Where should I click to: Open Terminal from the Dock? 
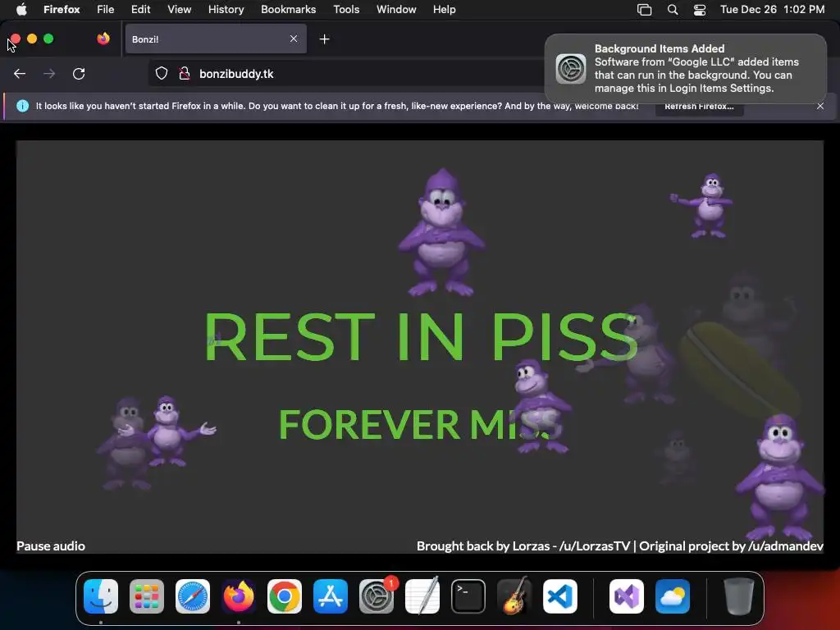[468, 596]
